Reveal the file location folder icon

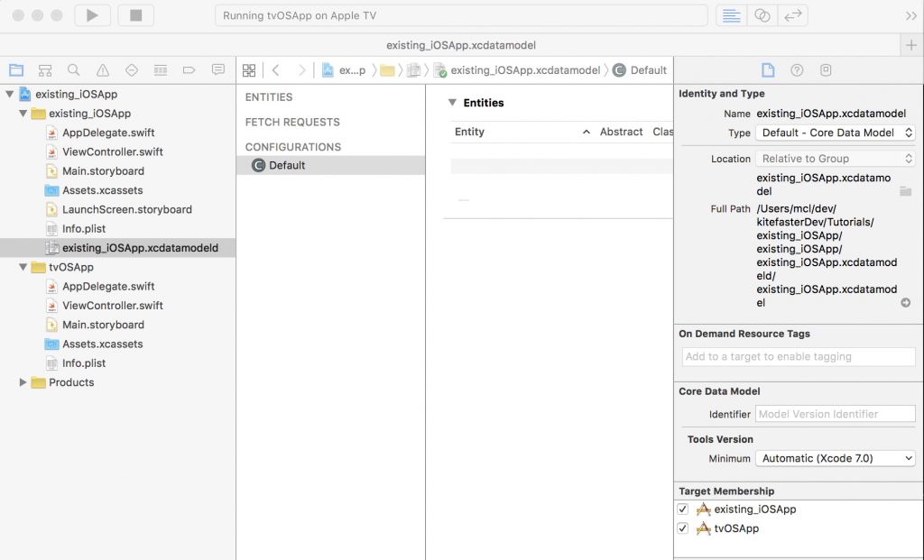click(906, 191)
